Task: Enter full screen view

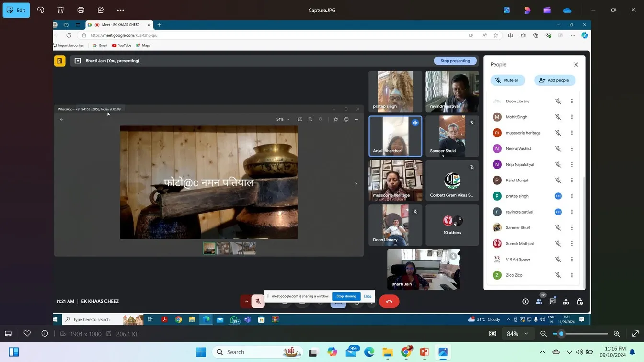Action: [635, 334]
